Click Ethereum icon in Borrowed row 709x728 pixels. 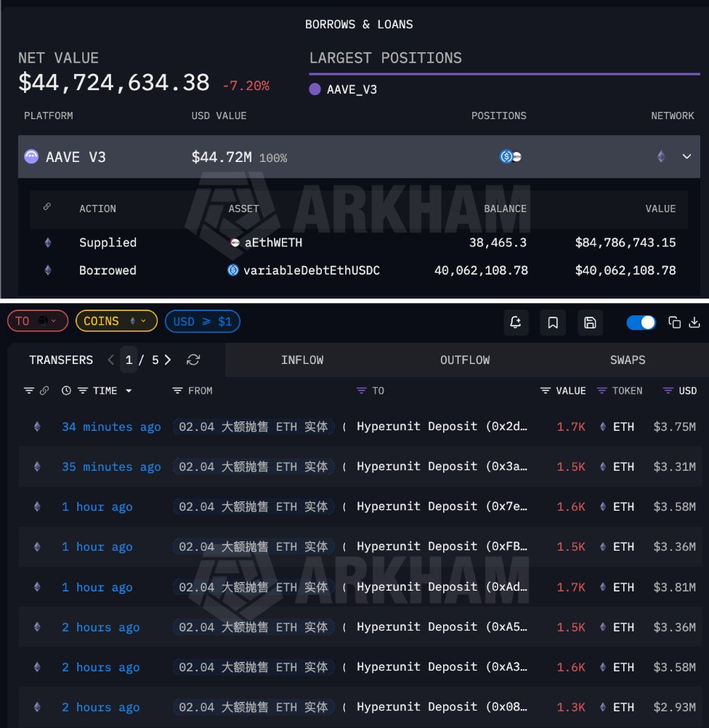pyautogui.click(x=48, y=270)
